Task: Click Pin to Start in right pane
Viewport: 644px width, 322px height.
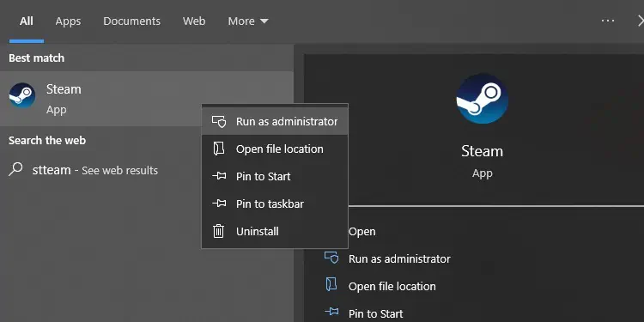Action: pyautogui.click(x=375, y=313)
